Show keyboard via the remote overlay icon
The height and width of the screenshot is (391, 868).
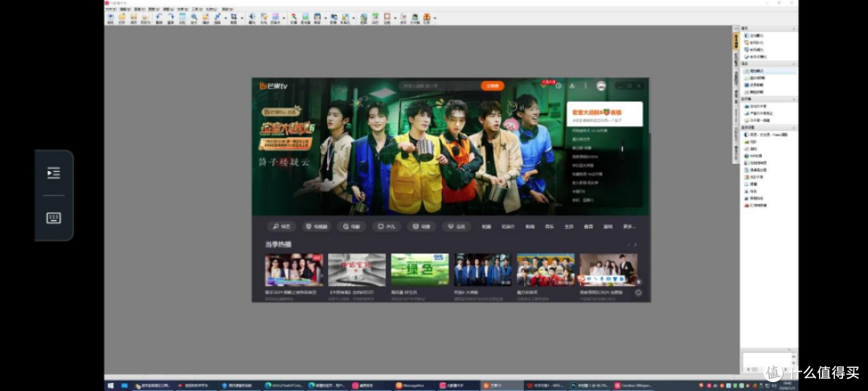tap(54, 218)
